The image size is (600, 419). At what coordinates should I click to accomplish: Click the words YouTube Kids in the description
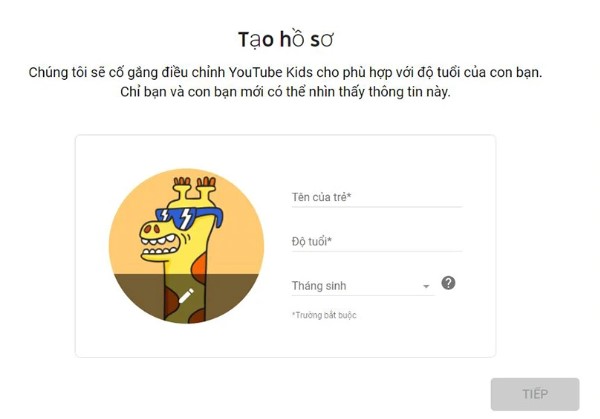pos(271,72)
